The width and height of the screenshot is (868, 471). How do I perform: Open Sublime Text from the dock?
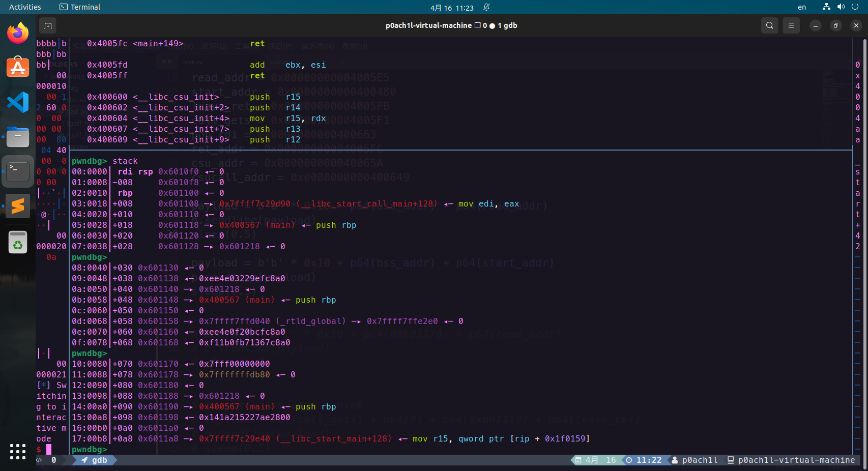pos(18,206)
